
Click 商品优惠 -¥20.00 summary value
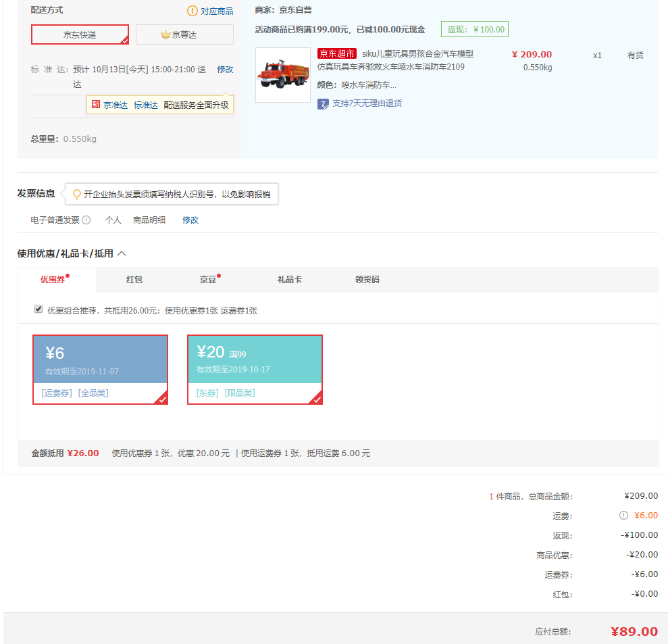[x=642, y=555]
